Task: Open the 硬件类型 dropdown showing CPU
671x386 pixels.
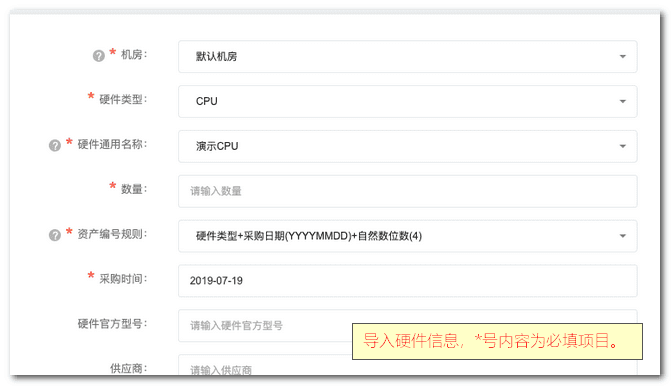Action: (x=407, y=101)
